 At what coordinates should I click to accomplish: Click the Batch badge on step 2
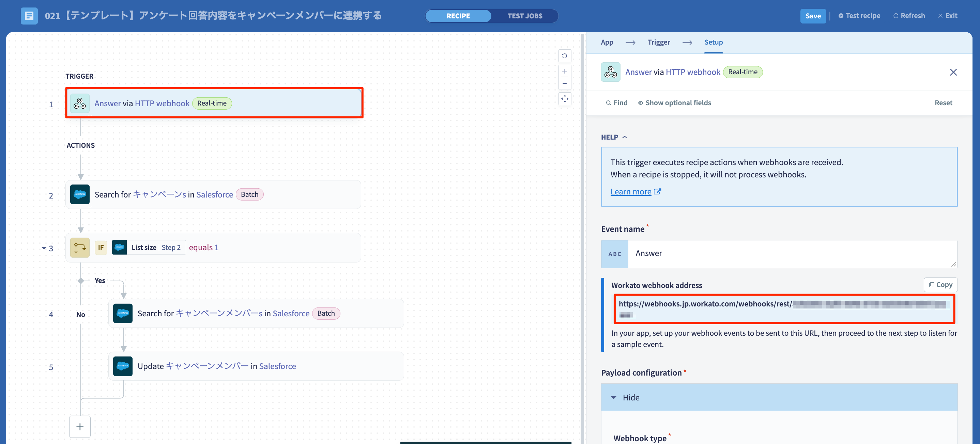click(249, 194)
